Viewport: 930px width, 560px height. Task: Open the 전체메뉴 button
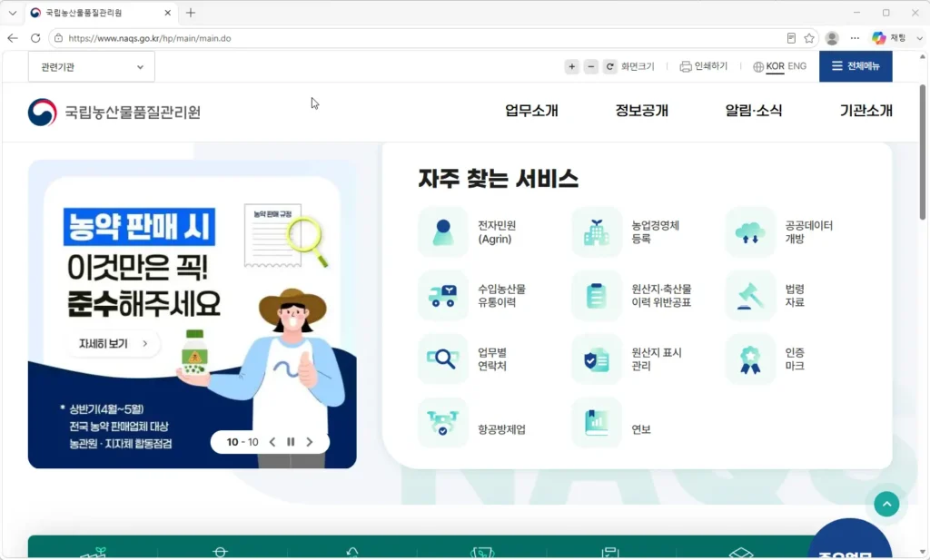(x=856, y=66)
